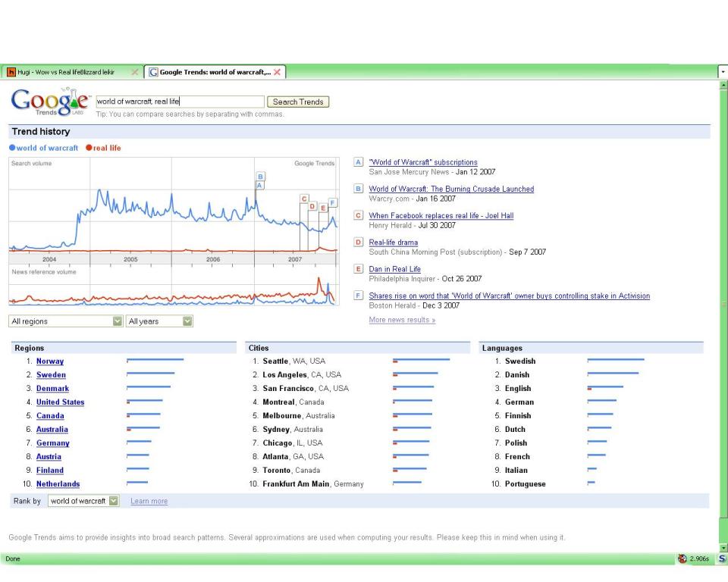Click the Done status bar text
Viewport: 728px width, 582px height.
point(13,559)
